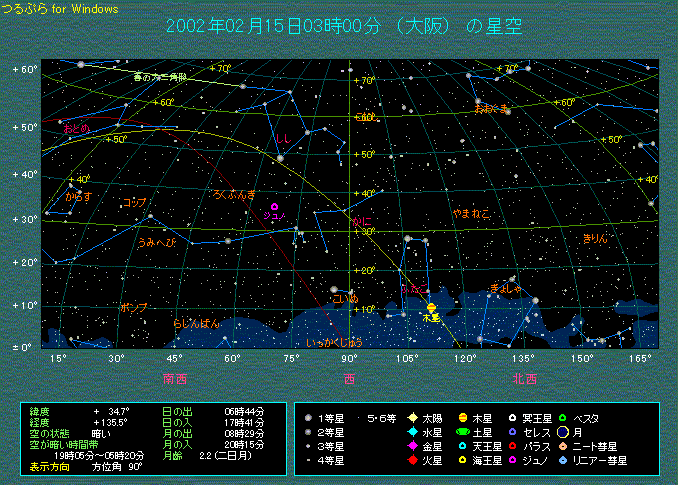Viewport: 678px width, 485px height.
Task: Click the ふたご (Gemini) constellation label
Action: pos(411,289)
